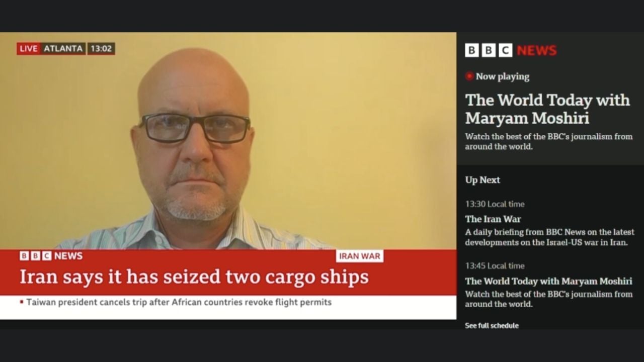This screenshot has width=644, height=362.
Task: Click the red LIVE badge on video
Action: tap(29, 49)
